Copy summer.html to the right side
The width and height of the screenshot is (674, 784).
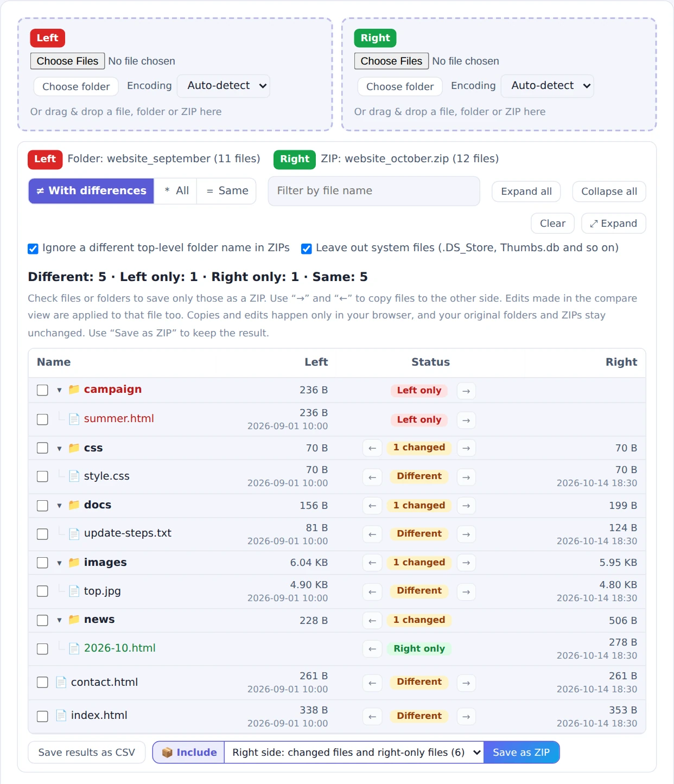(x=466, y=420)
